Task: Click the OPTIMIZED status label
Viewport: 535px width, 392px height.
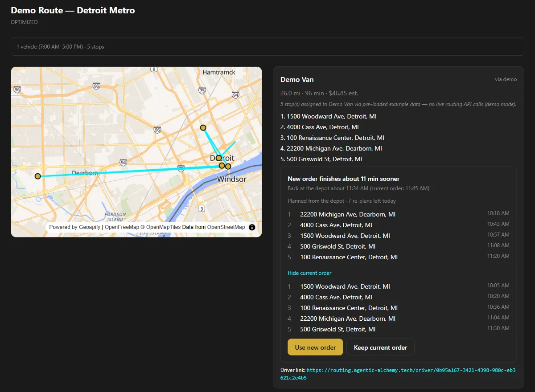Action: pos(24,22)
